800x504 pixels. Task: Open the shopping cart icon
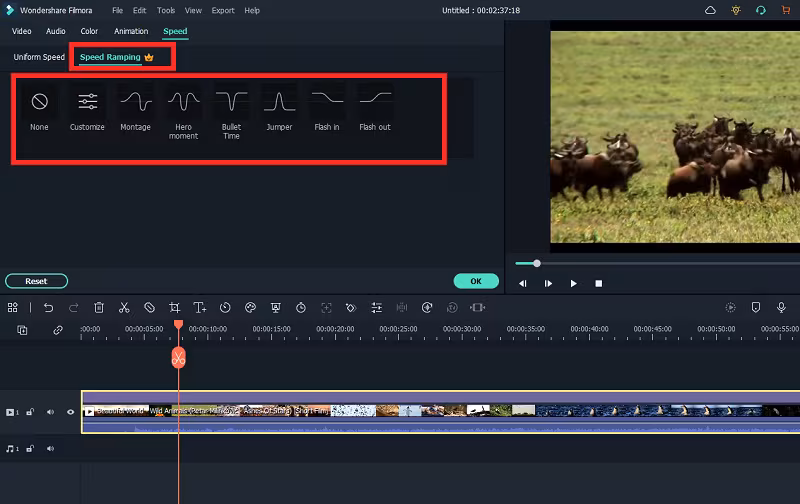[x=786, y=10]
